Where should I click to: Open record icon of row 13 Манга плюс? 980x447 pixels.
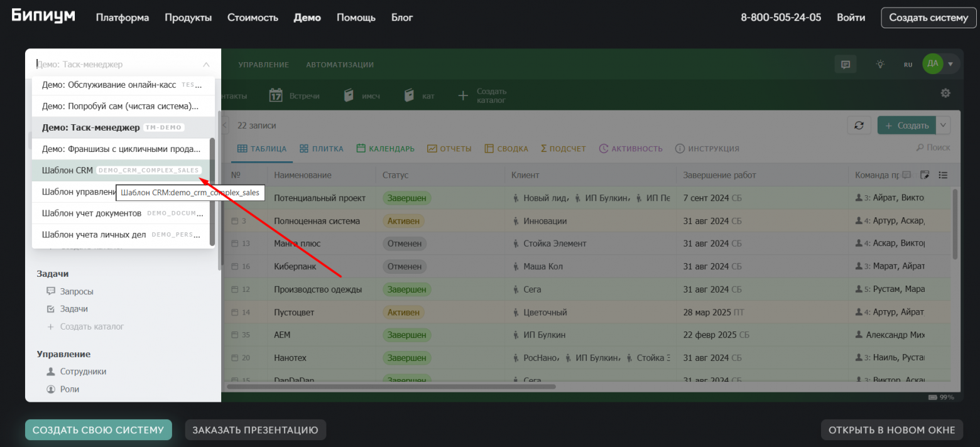coord(235,244)
